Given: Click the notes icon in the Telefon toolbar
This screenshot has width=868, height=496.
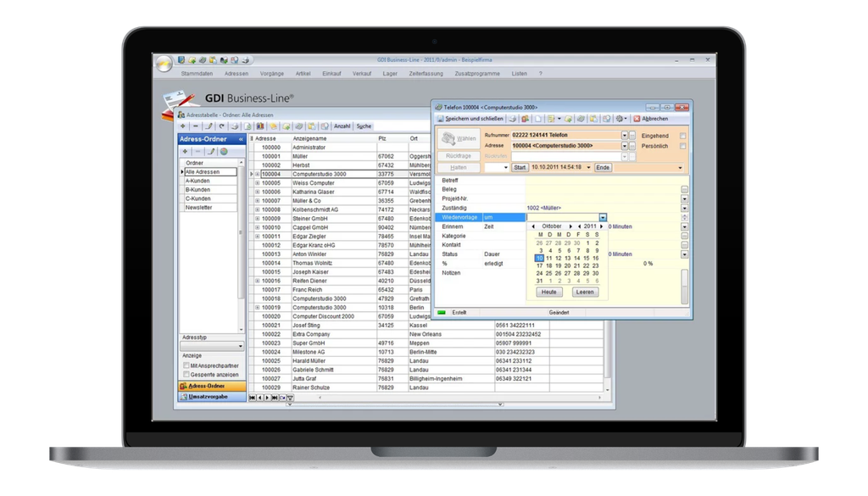Looking at the screenshot, I should (551, 119).
